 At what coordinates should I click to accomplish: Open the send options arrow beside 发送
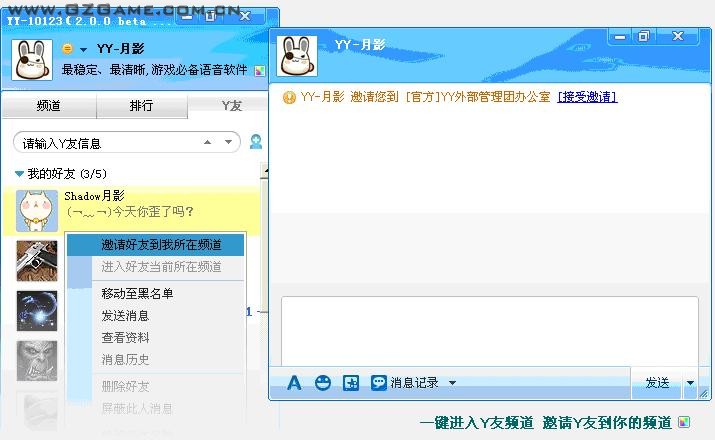(x=690, y=383)
